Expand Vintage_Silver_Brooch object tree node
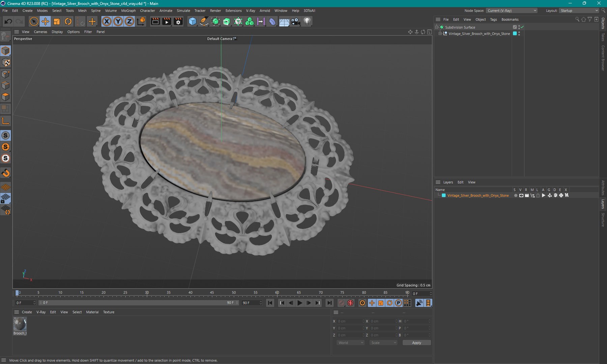Image resolution: width=607 pixels, height=364 pixels. pyautogui.click(x=440, y=34)
